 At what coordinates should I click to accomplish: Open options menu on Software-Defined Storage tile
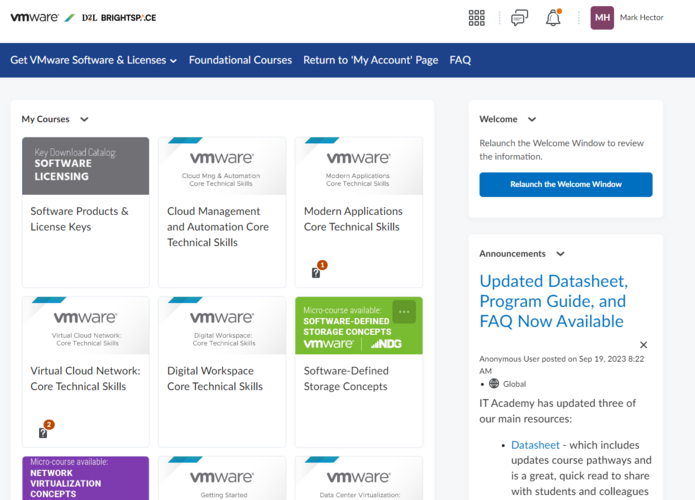(404, 311)
